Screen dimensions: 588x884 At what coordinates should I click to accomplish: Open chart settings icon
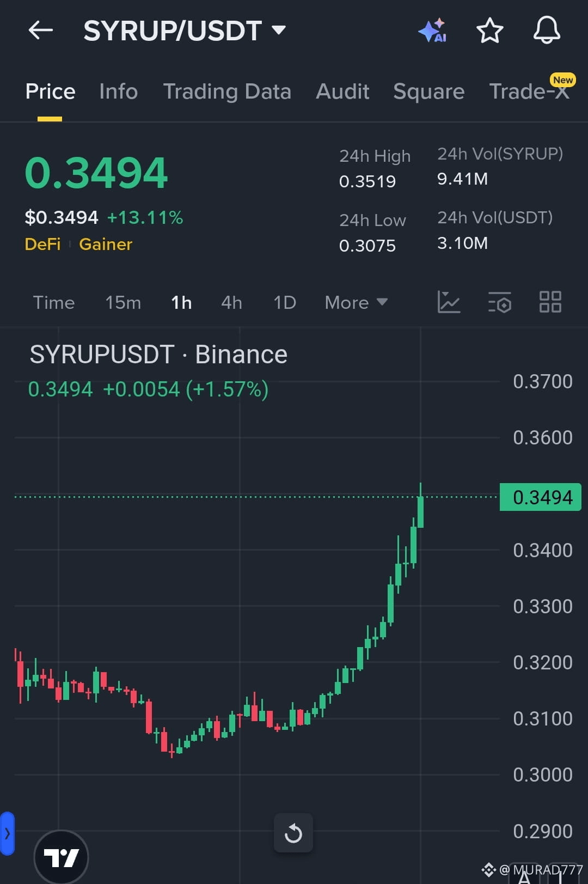pyautogui.click(x=499, y=302)
